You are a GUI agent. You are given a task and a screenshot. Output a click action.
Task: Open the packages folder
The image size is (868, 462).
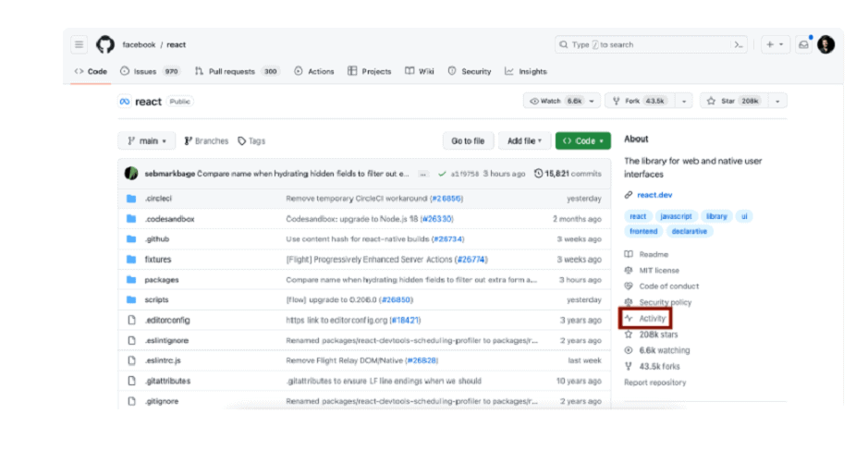pyautogui.click(x=162, y=280)
